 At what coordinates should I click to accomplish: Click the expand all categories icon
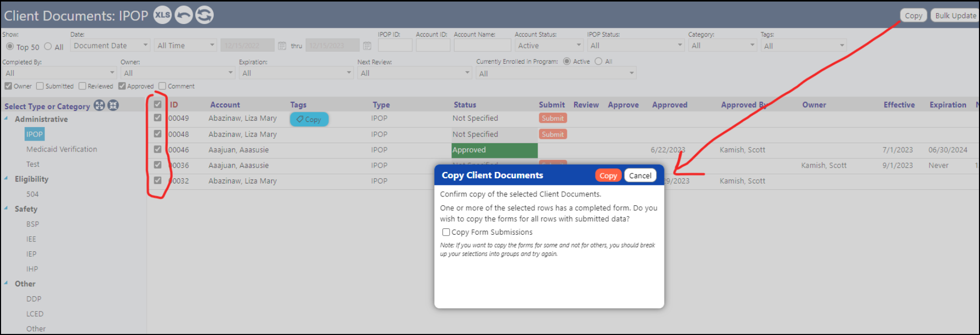(99, 106)
